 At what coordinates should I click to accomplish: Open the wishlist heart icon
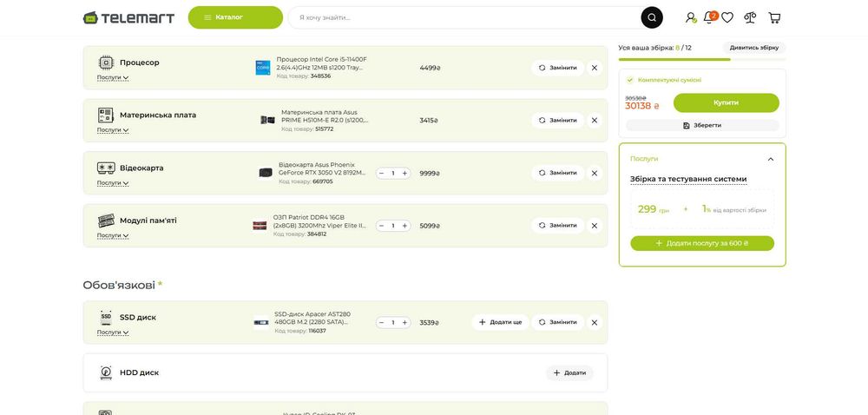click(727, 17)
